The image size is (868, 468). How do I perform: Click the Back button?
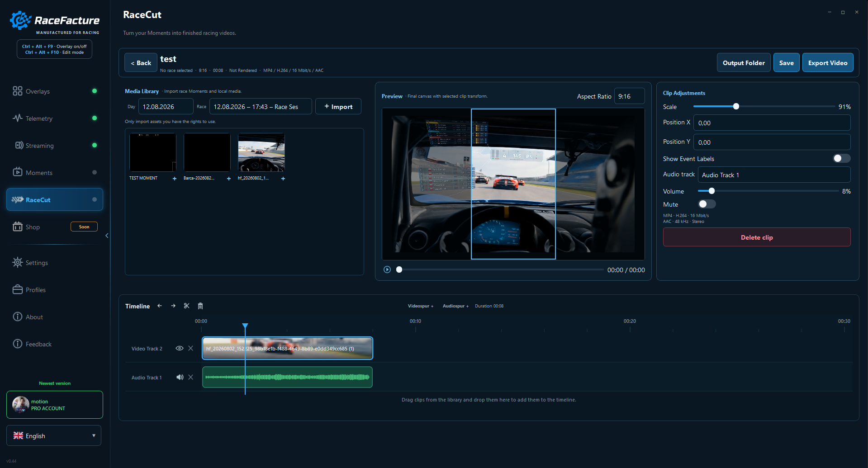pos(141,63)
